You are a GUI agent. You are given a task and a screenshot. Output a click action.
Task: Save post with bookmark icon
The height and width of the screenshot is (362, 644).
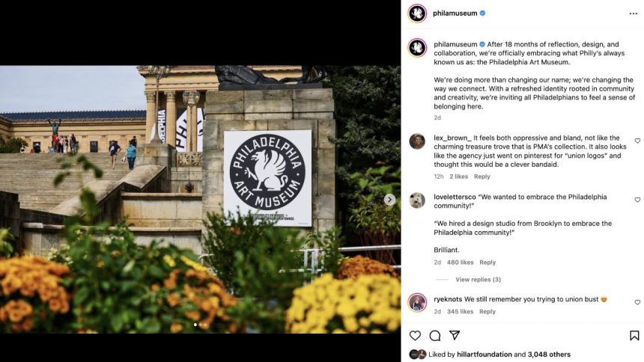634,335
